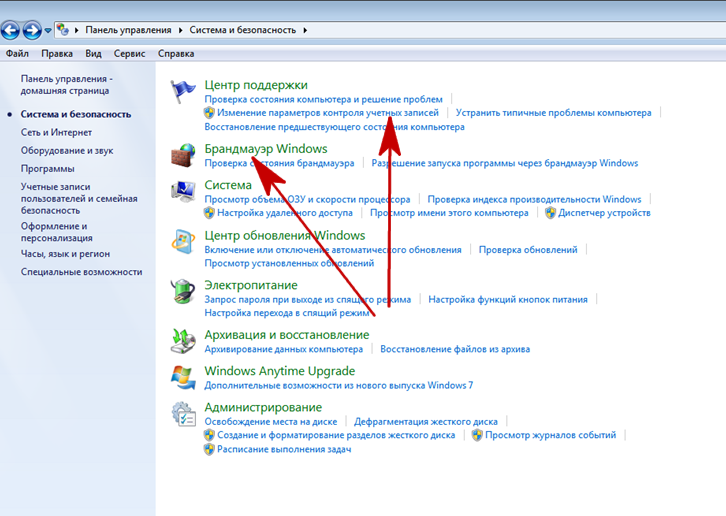This screenshot has height=516, width=726.
Task: Click shield icon beside Изменение параметров контроля
Action: click(209, 113)
